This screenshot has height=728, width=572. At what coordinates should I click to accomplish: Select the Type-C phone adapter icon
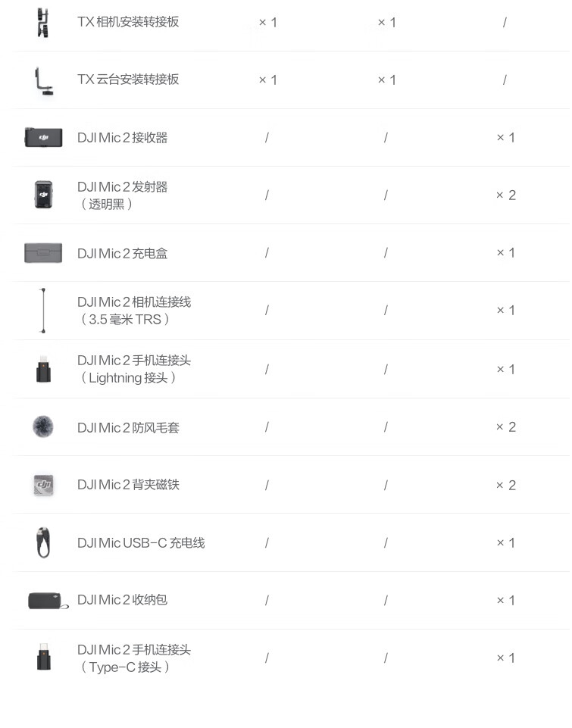pos(43,658)
